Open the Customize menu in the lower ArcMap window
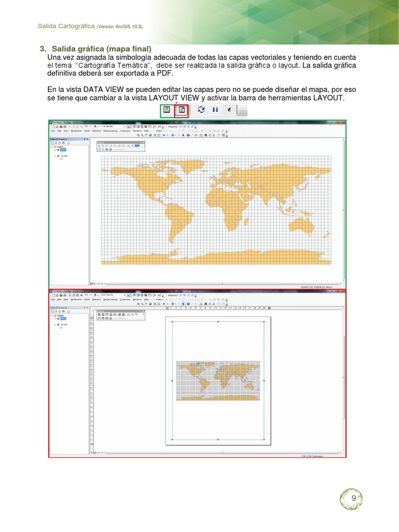The image size is (399, 532). [125, 300]
